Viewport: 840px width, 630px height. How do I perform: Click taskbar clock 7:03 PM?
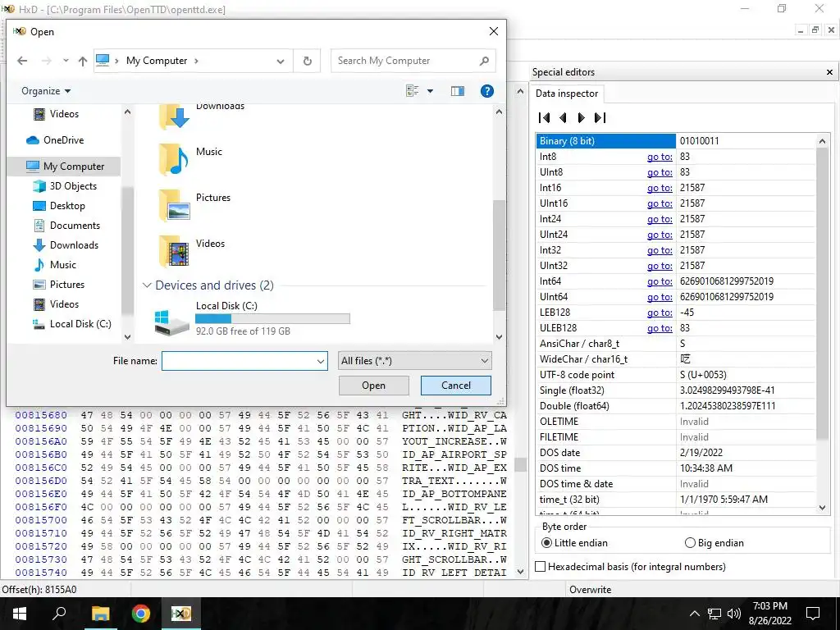pos(769,606)
